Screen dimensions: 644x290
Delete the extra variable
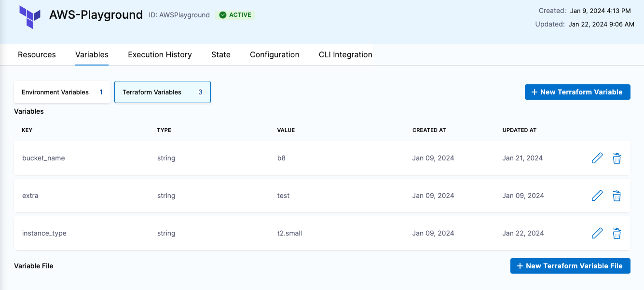point(617,196)
